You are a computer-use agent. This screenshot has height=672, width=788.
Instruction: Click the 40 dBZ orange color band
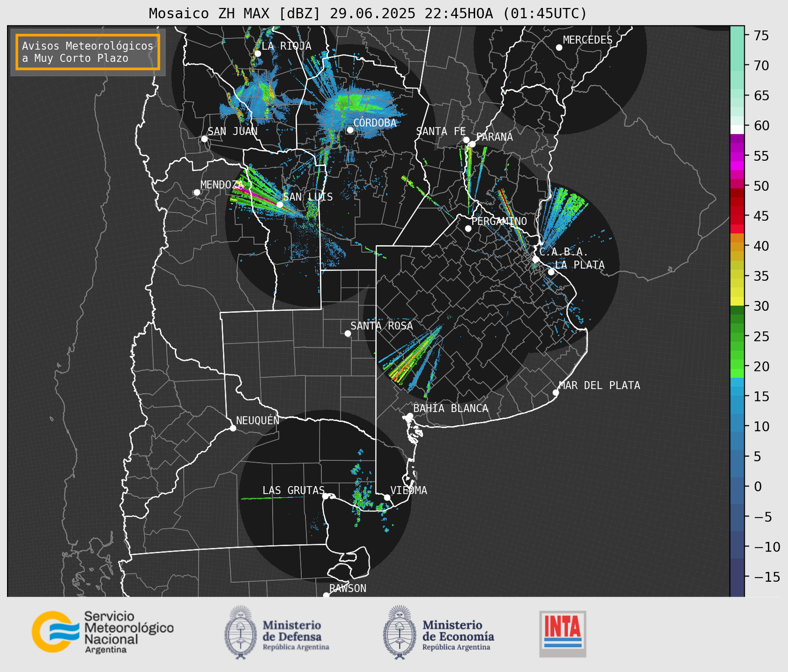coord(737,246)
